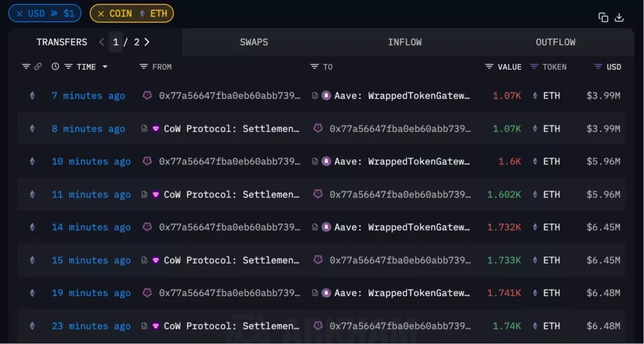Expand the TIME sort dropdown arrow
644x344 pixels.
tap(105, 67)
